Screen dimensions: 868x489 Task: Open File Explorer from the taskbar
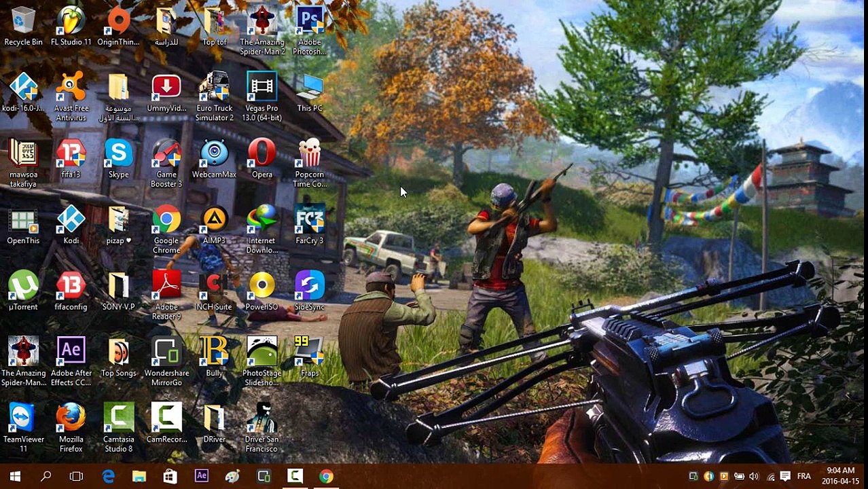139,477
